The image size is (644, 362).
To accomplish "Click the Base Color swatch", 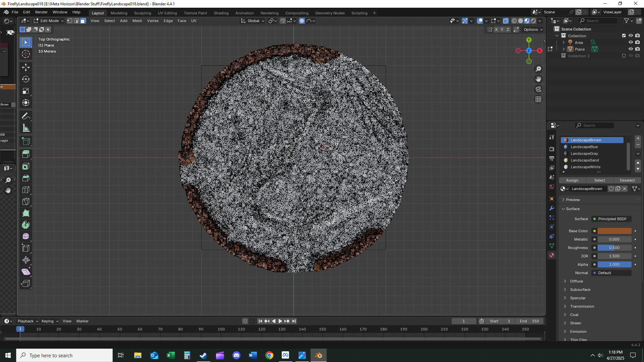I will point(614,231).
